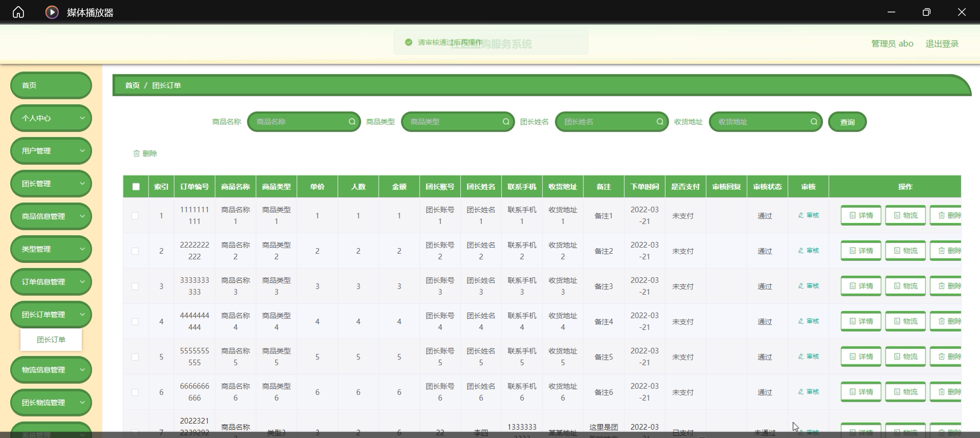
Task: Check the checkbox for row 5
Action: (135, 357)
